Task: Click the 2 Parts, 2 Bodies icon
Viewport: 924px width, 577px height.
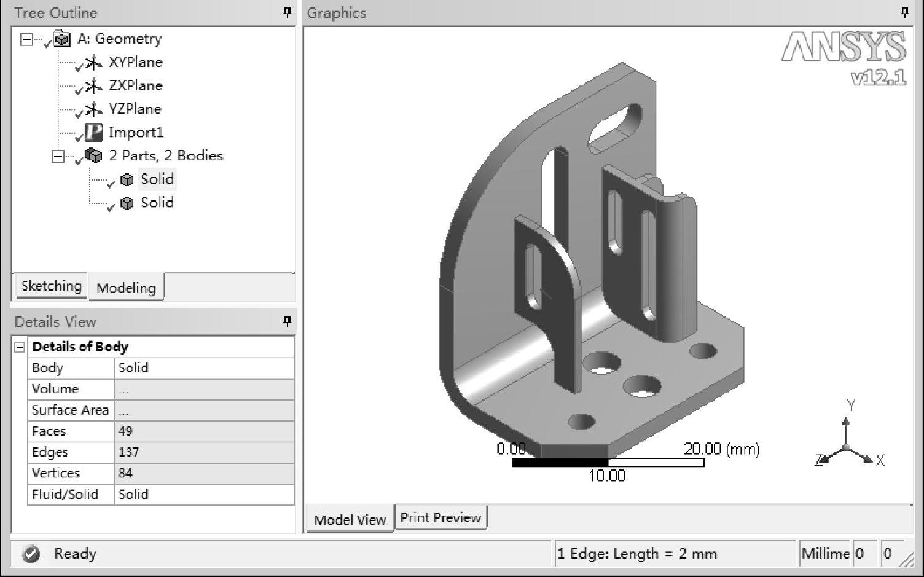Action: 93,155
